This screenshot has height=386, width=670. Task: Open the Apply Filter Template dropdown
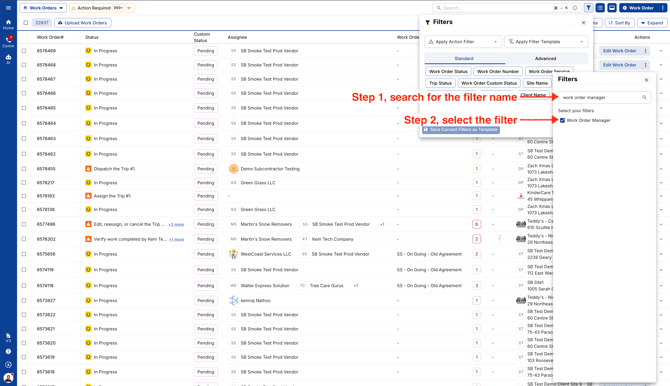click(x=546, y=42)
